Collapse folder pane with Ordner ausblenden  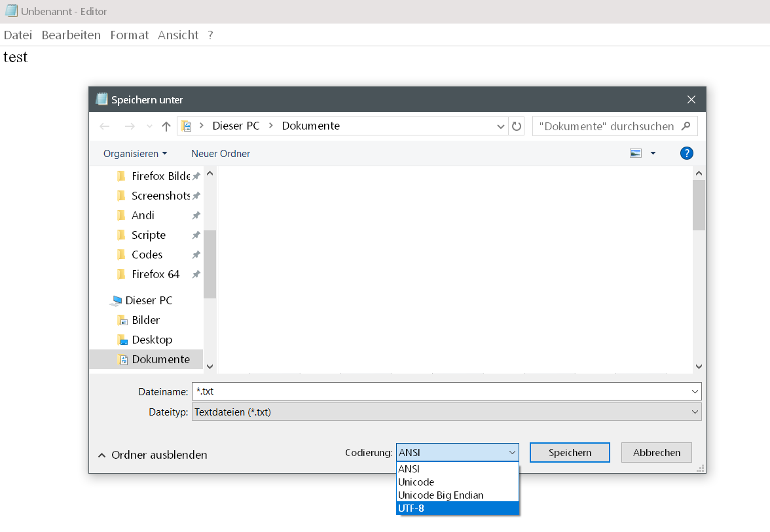[x=153, y=455]
